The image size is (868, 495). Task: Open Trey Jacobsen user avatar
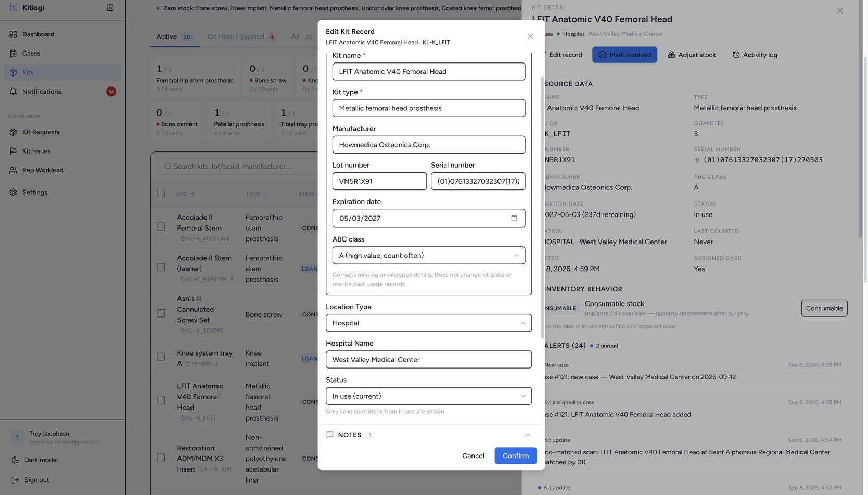coord(17,437)
